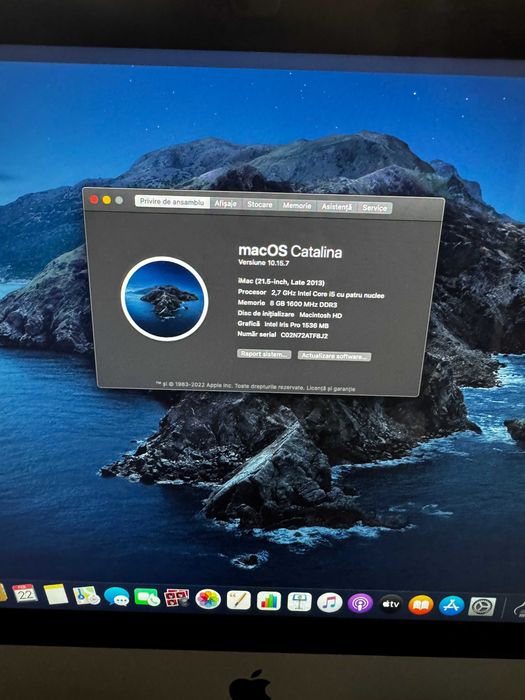Click the macOS Catalina title
Screen dimensions: 525x700
click(290, 251)
